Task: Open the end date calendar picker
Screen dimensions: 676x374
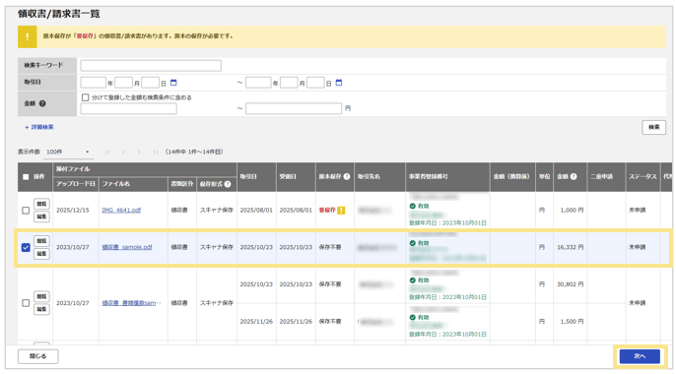Action: coord(339,83)
